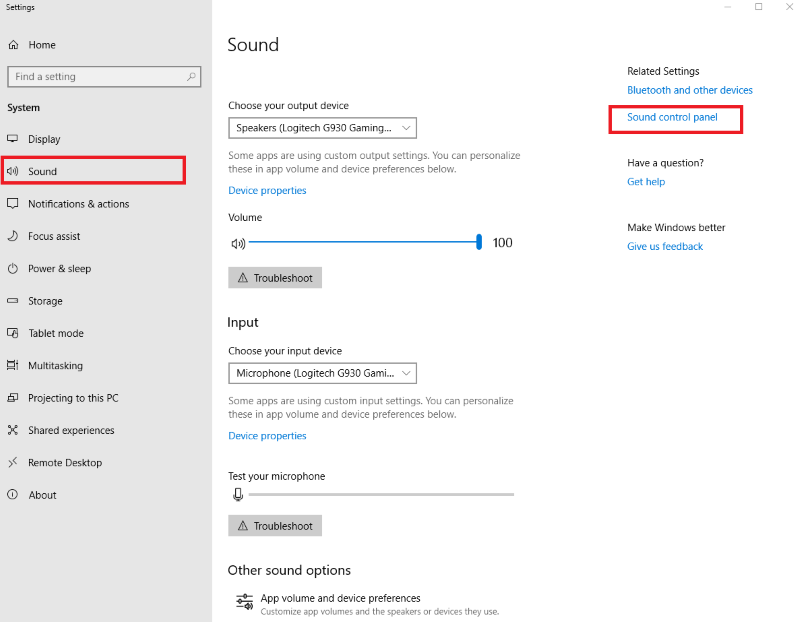Screen dimensions: 800x622
Task: Click the volume value 100
Action: (503, 243)
